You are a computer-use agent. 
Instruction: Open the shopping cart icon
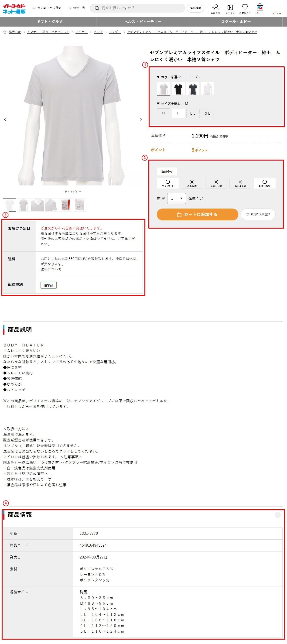pos(260,8)
